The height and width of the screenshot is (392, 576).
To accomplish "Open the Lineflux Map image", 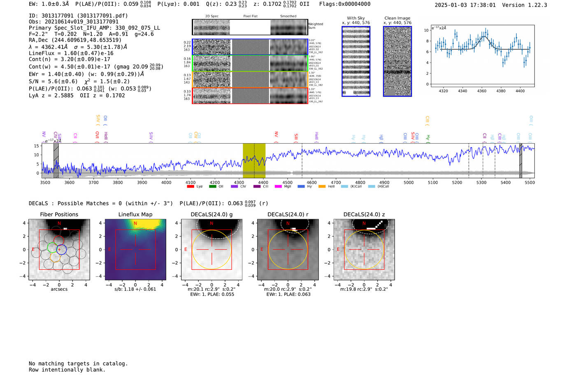I will pyautogui.click(x=135, y=250).
